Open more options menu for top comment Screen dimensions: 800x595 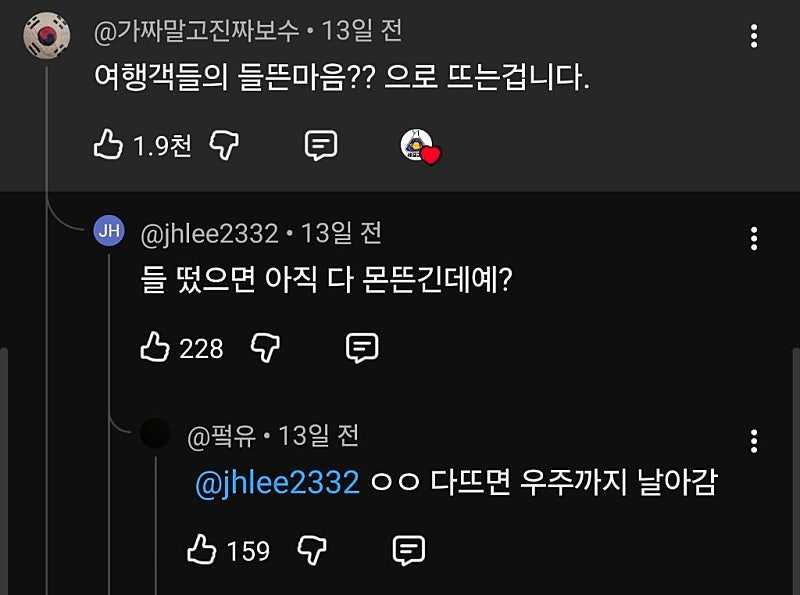(x=754, y=38)
